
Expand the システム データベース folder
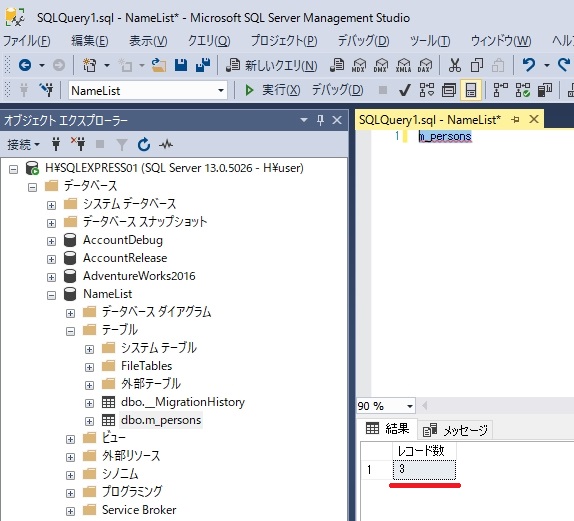tap(51, 205)
